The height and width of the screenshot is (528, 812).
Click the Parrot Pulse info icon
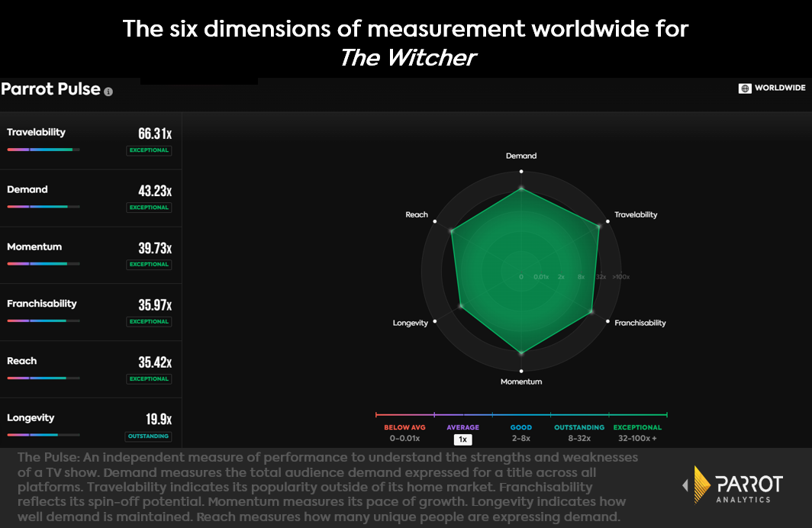[x=108, y=92]
